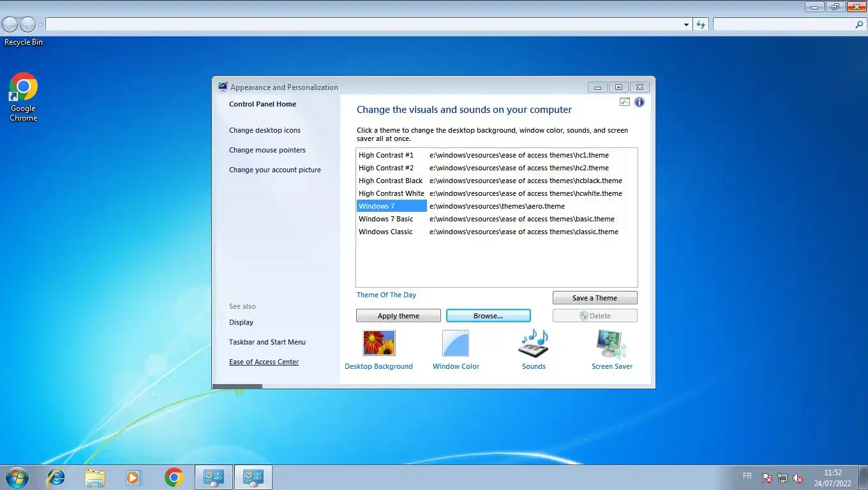This screenshot has width=868, height=490.
Task: Click the Apply theme button
Action: coord(398,316)
